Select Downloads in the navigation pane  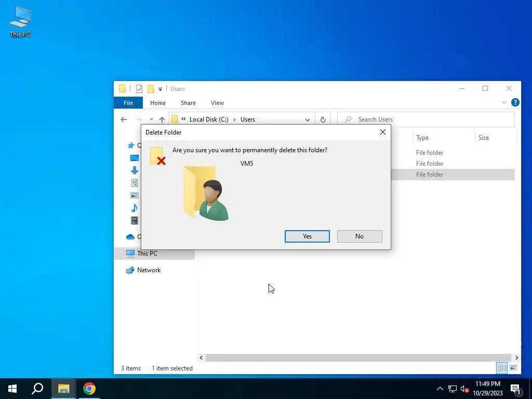pyautogui.click(x=135, y=170)
